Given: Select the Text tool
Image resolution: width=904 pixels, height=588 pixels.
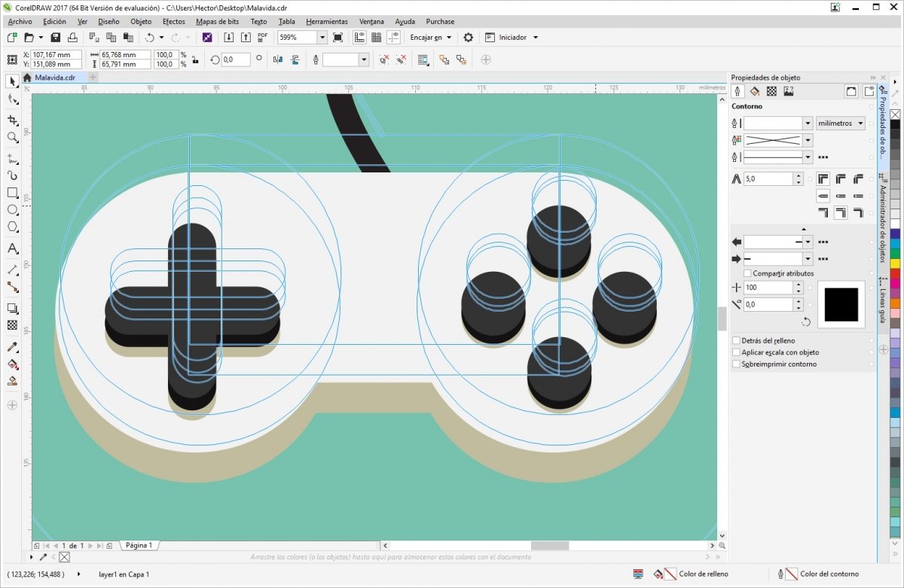Looking at the screenshot, I should pos(12,248).
